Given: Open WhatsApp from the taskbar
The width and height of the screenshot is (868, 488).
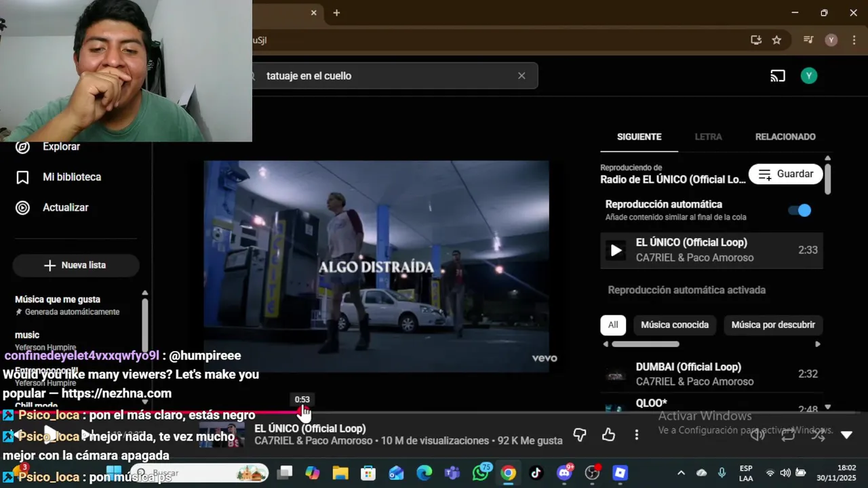Looking at the screenshot, I should (481, 473).
